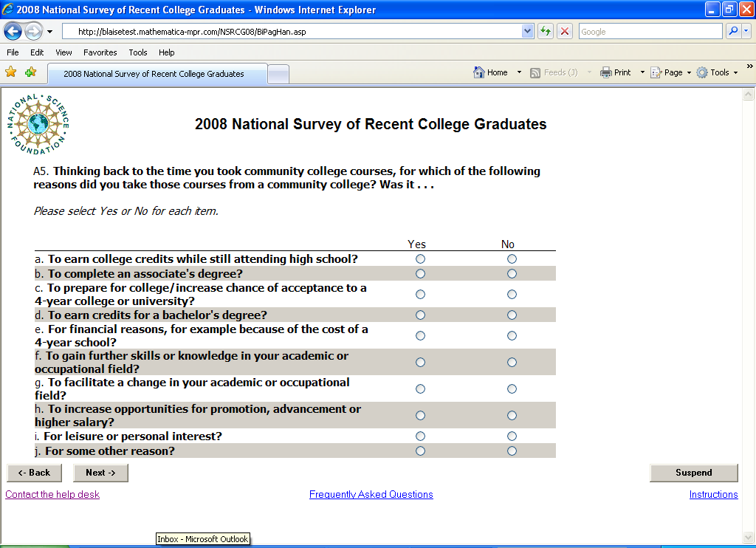756x548 pixels.
Task: Select Yes for earning credits in high school
Action: click(421, 259)
